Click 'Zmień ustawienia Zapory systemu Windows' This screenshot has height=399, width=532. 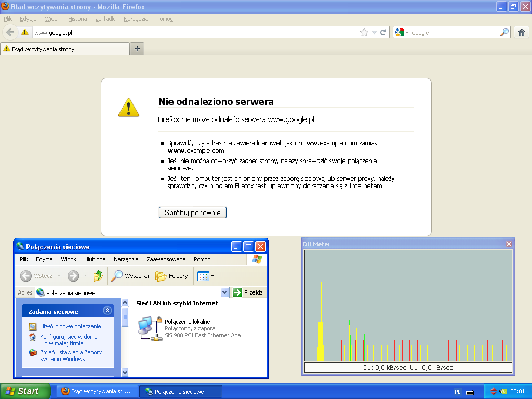[71, 355]
